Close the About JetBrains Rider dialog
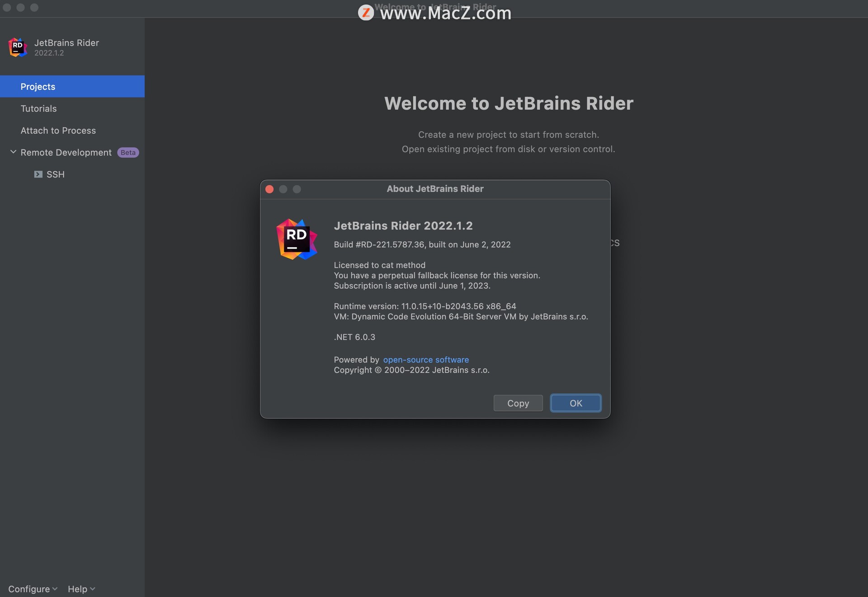868x597 pixels. click(269, 189)
